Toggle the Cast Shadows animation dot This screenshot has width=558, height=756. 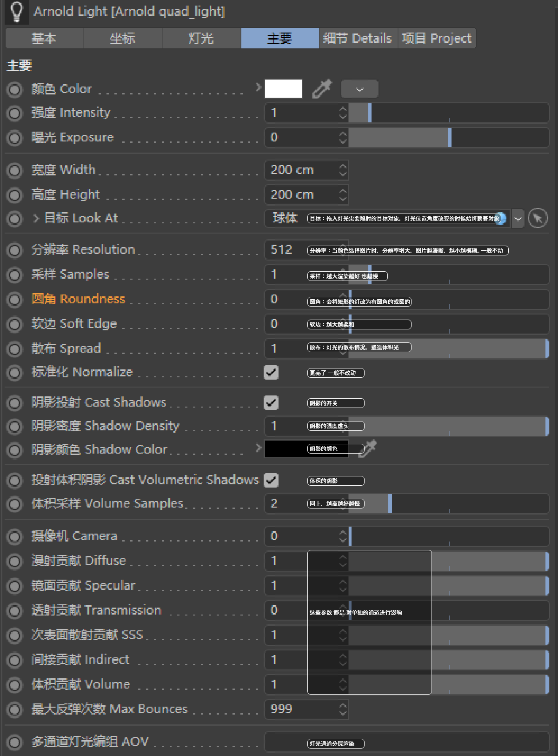pyautogui.click(x=14, y=403)
